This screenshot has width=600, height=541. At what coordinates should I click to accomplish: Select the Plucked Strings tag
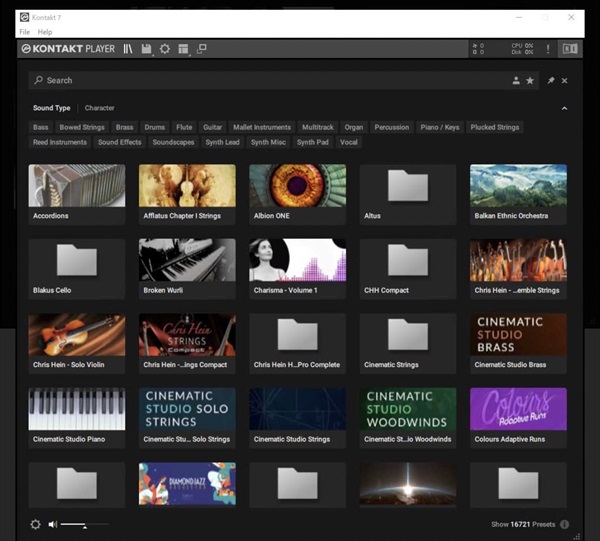pos(495,127)
